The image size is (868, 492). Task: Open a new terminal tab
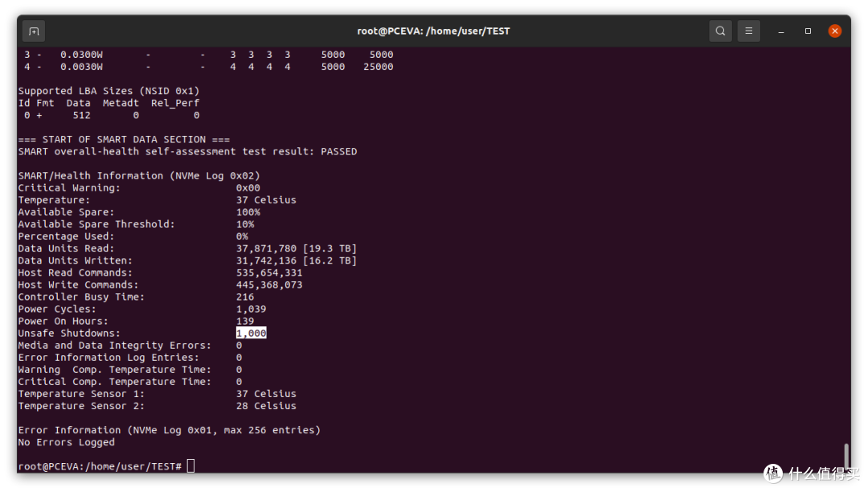point(34,31)
